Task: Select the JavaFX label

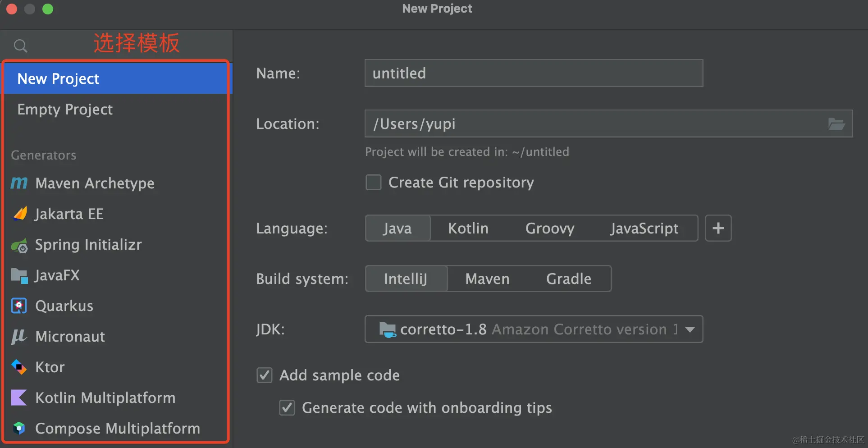Action: point(57,275)
